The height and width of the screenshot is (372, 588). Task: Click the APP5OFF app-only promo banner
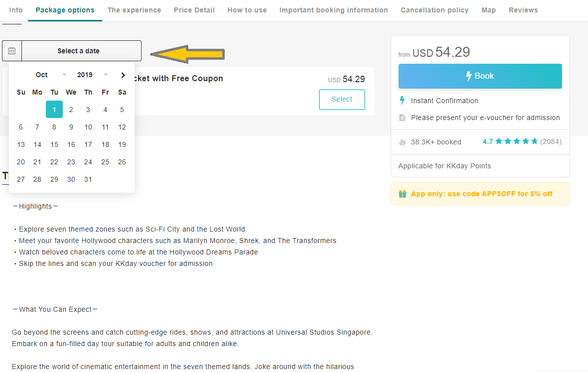(x=480, y=194)
